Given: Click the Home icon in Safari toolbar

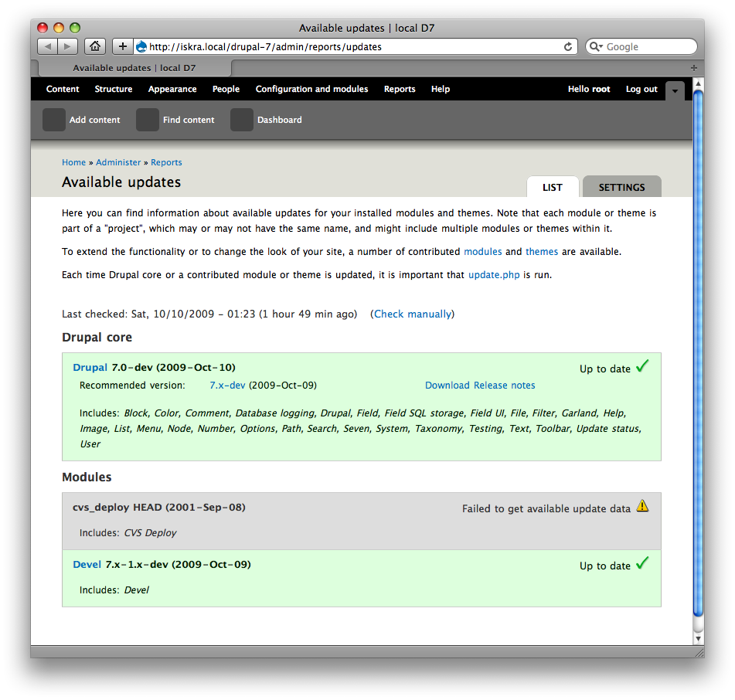Looking at the screenshot, I should [x=94, y=46].
